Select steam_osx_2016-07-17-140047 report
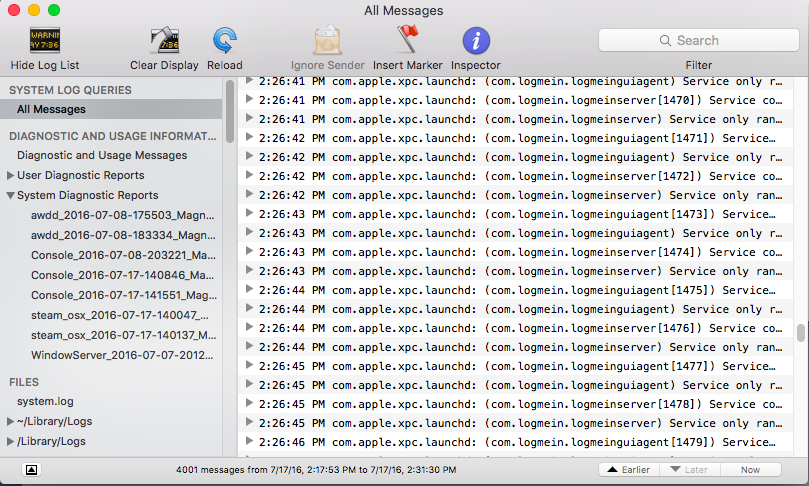 tap(120, 315)
